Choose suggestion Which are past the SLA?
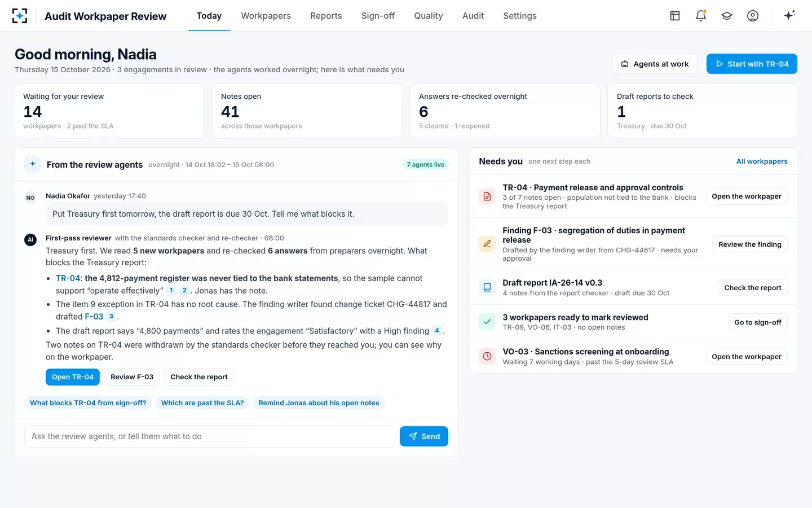The height and width of the screenshot is (508, 812). click(202, 403)
